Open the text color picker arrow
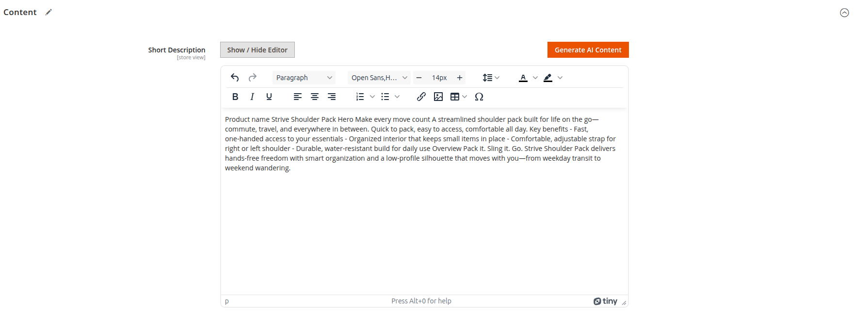The height and width of the screenshot is (316, 868). click(535, 78)
